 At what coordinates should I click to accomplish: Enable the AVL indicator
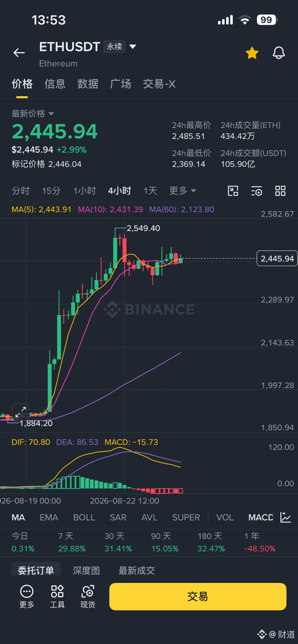(x=149, y=517)
